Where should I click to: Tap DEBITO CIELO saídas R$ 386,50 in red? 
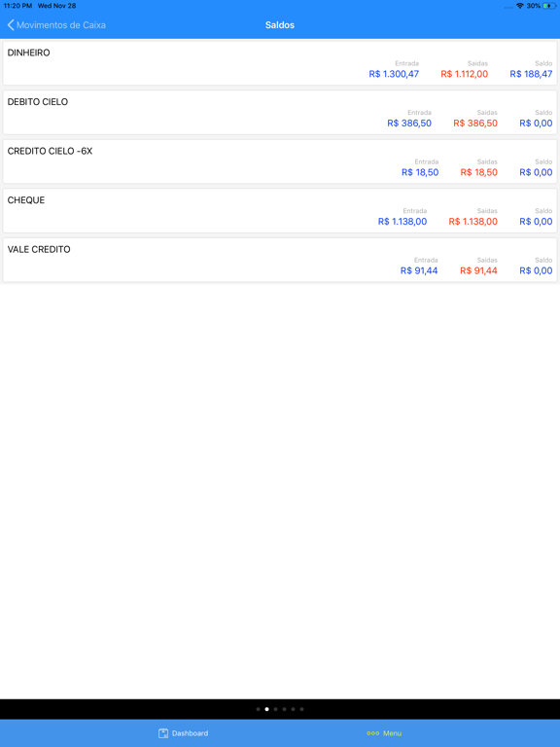475,123
